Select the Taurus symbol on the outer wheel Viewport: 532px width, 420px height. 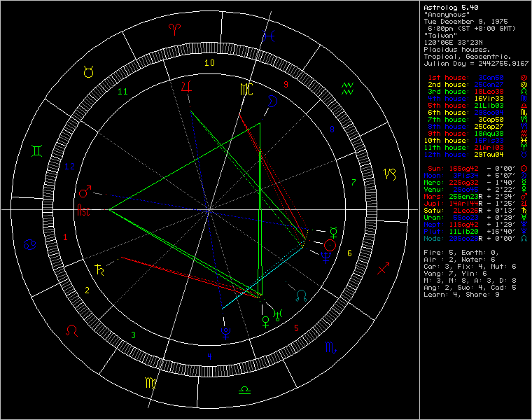pos(90,71)
